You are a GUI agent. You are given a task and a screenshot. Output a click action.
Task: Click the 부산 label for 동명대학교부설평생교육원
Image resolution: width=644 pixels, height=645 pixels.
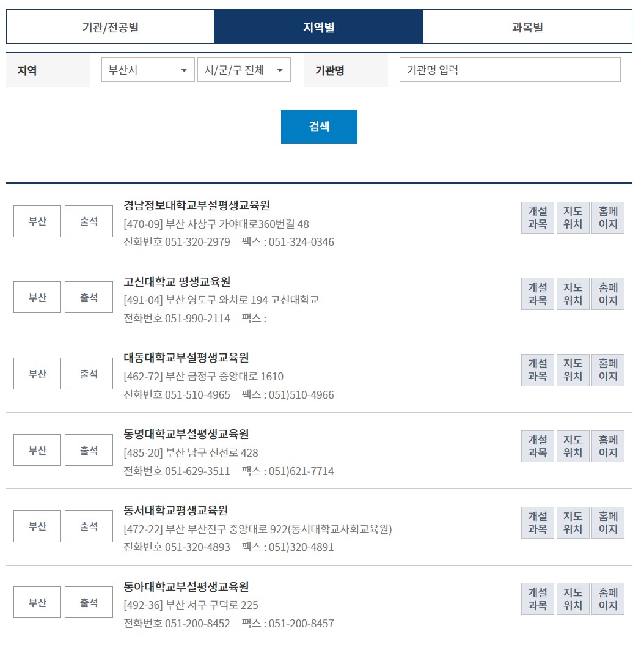coord(37,449)
